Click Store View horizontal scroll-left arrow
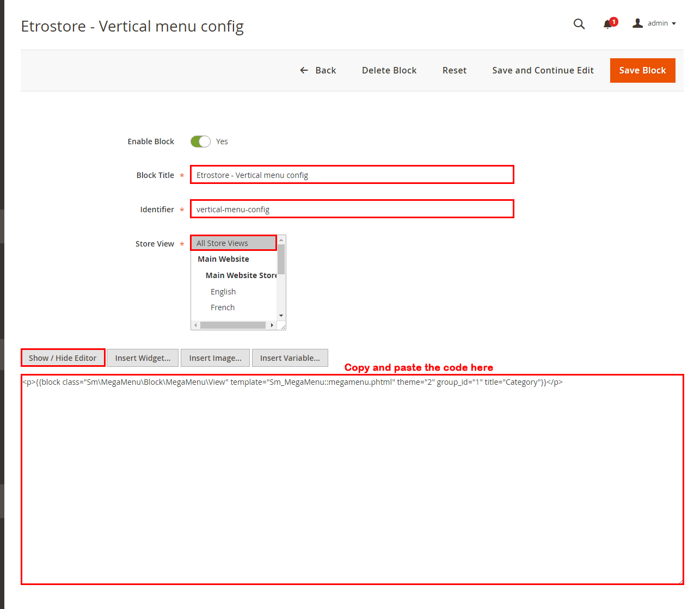The width and height of the screenshot is (700, 609). click(195, 325)
